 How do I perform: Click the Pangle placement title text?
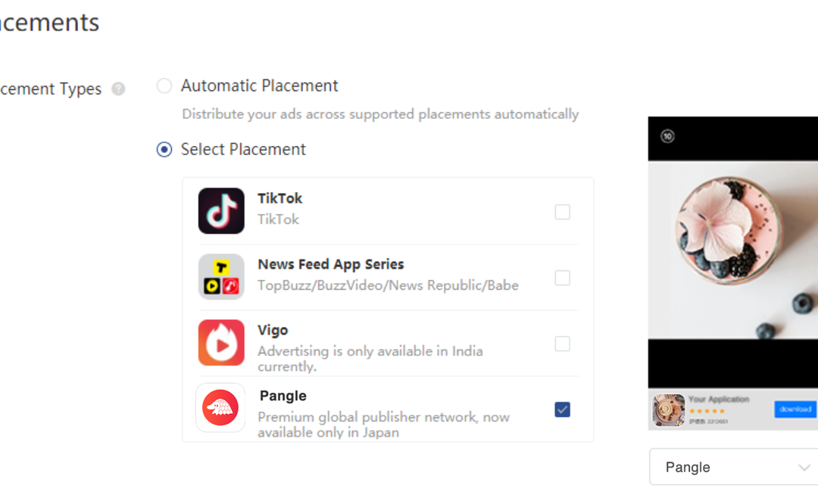[283, 396]
